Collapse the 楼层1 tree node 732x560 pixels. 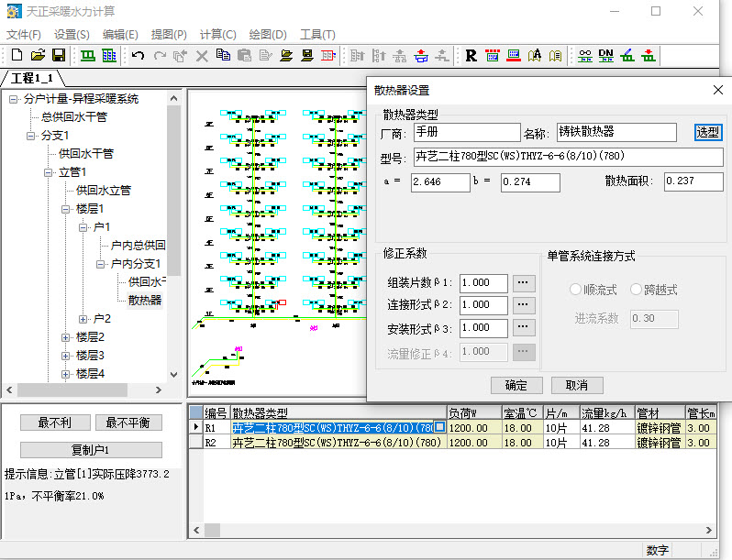click(x=65, y=209)
